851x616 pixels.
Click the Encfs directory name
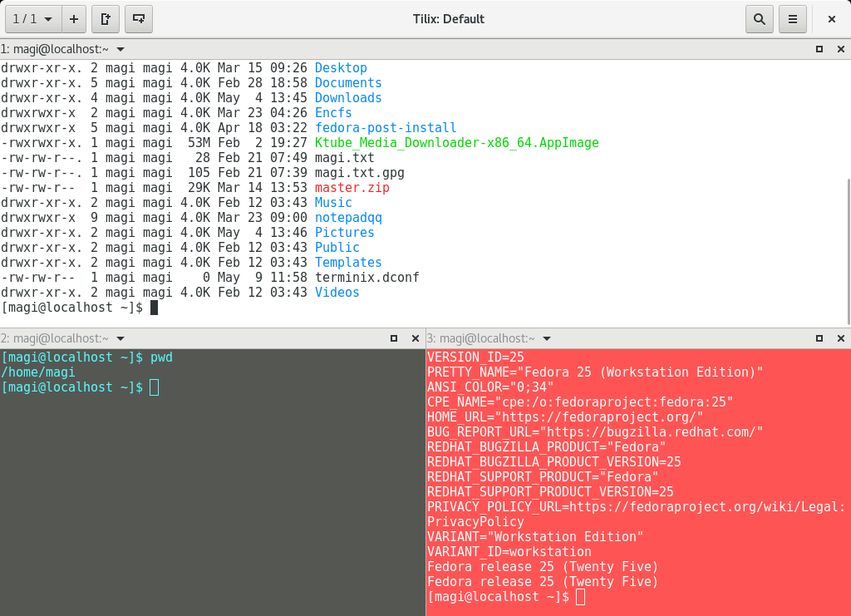(333, 113)
